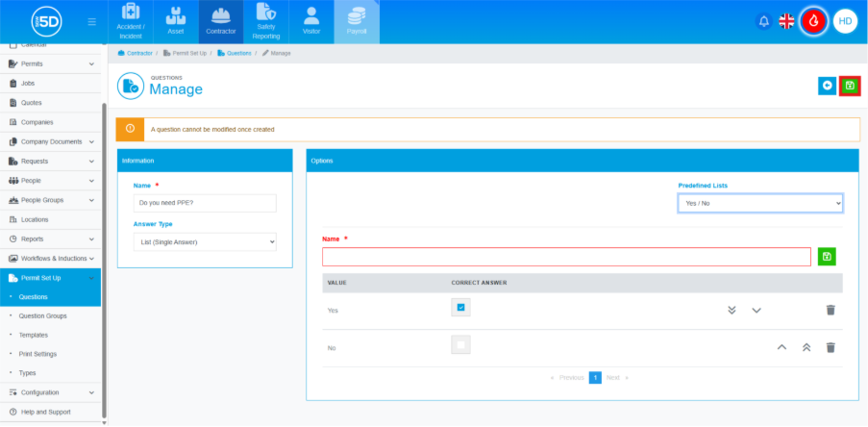Click the options Name input field

(x=566, y=257)
